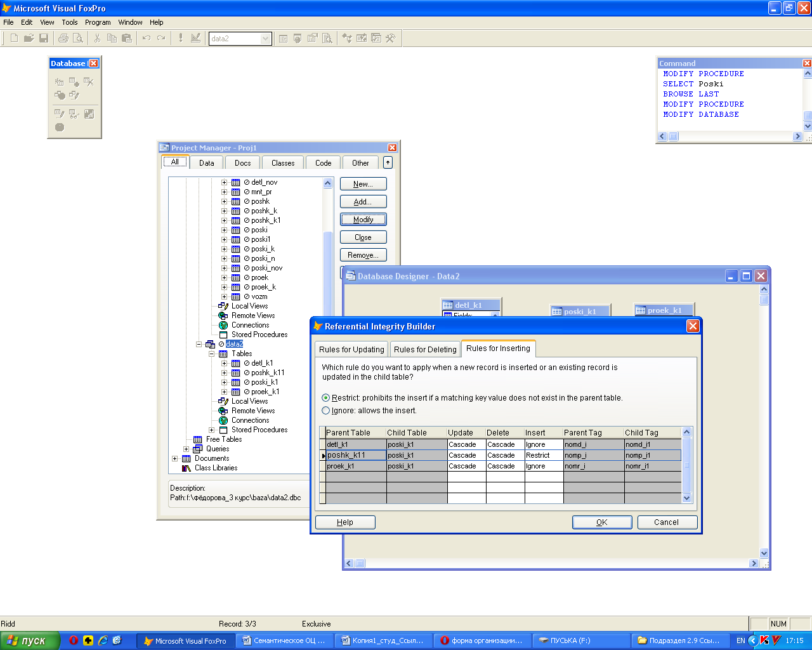Click Update cell 'Cascade' in proek_k1 row
The width and height of the screenshot is (812, 650).
coord(466,467)
